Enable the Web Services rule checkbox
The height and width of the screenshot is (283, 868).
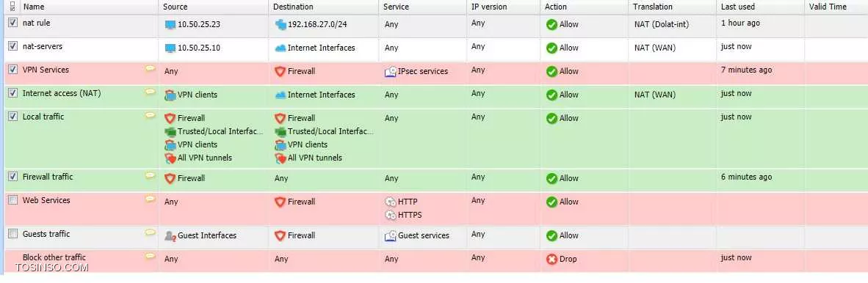pos(12,200)
